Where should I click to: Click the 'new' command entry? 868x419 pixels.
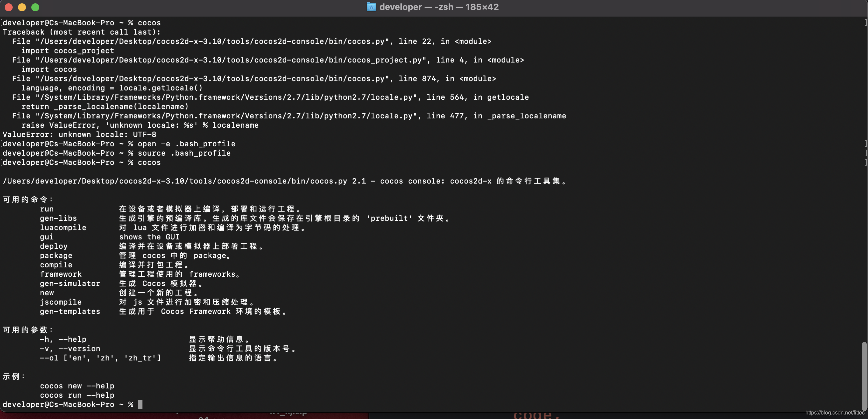coord(47,293)
